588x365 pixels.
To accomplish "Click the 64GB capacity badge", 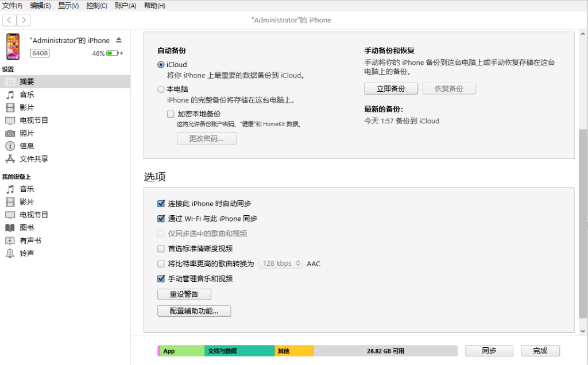I will 40,53.
